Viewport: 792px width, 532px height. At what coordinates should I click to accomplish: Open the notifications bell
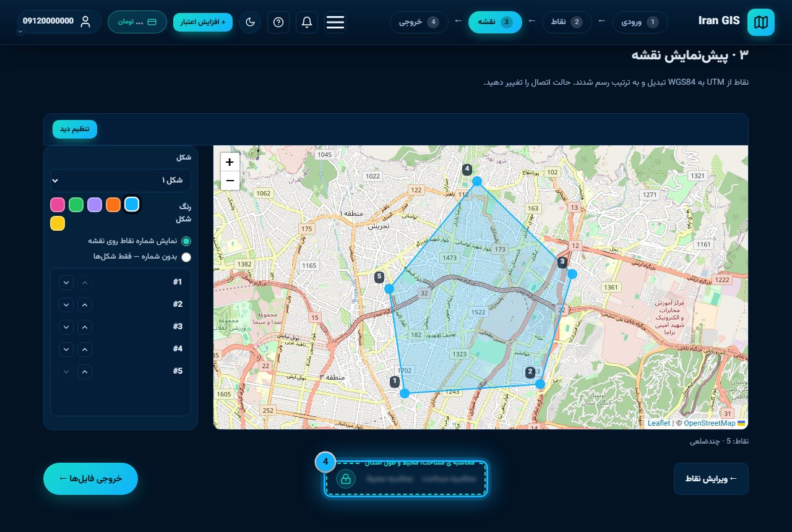(x=307, y=22)
